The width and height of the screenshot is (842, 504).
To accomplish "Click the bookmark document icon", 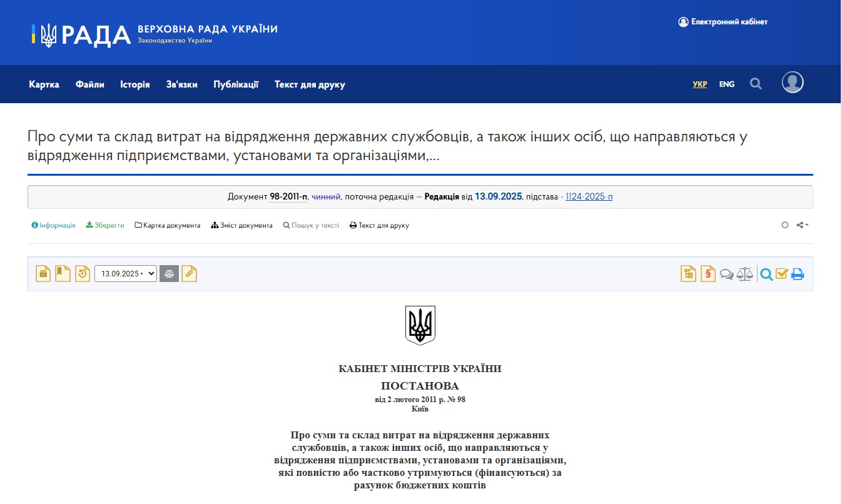I will [x=63, y=274].
